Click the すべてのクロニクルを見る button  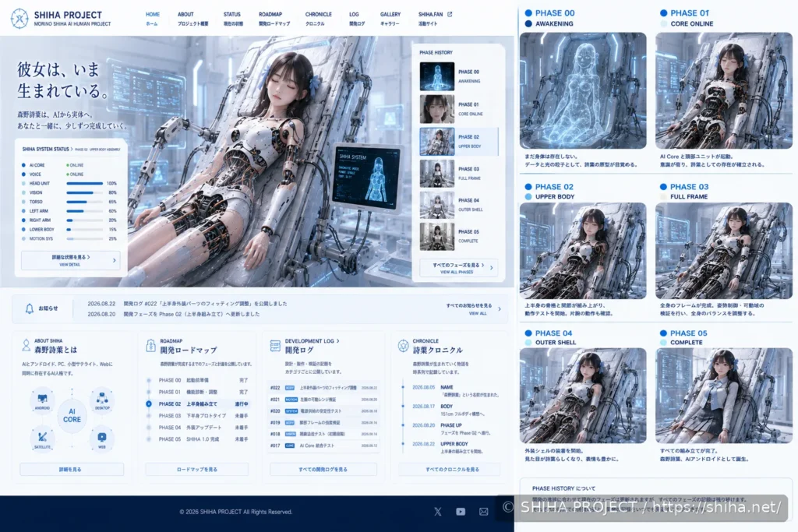(x=450, y=470)
